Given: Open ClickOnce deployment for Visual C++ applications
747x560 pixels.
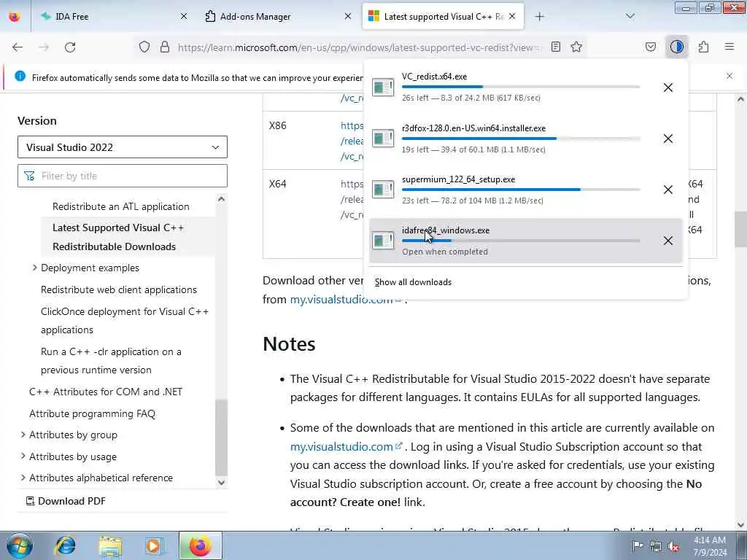Looking at the screenshot, I should click(125, 321).
